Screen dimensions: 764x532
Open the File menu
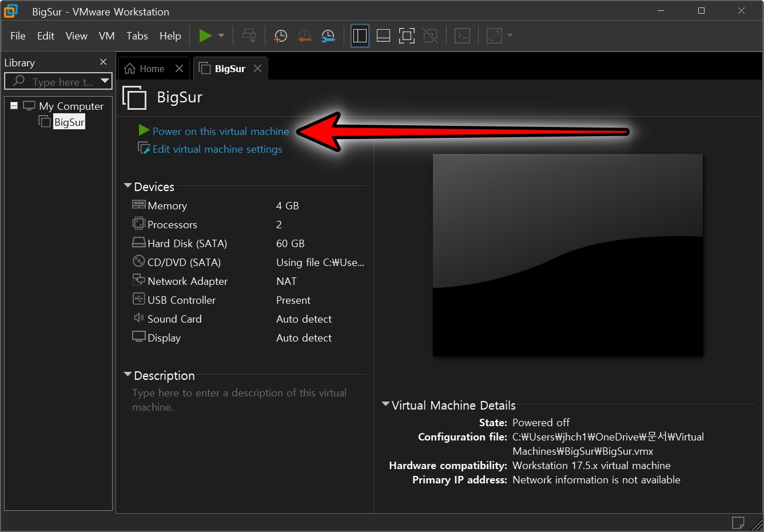point(18,36)
